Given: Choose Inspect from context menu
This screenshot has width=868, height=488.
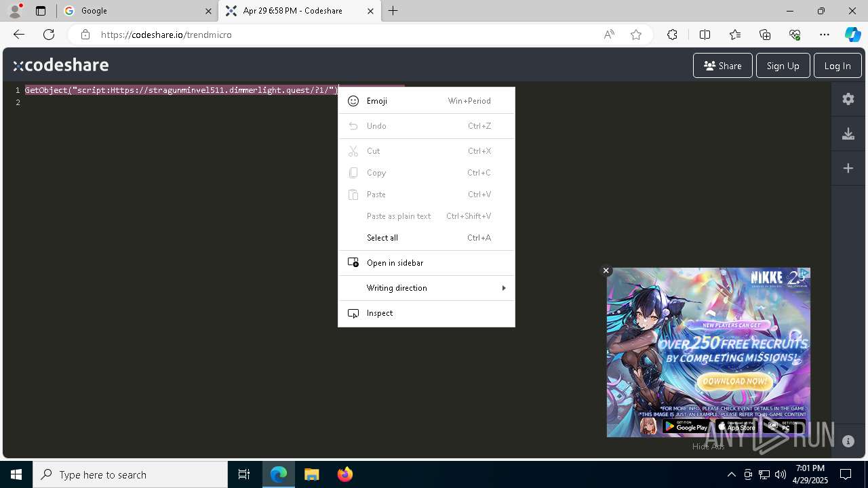Looking at the screenshot, I should click(427, 313).
